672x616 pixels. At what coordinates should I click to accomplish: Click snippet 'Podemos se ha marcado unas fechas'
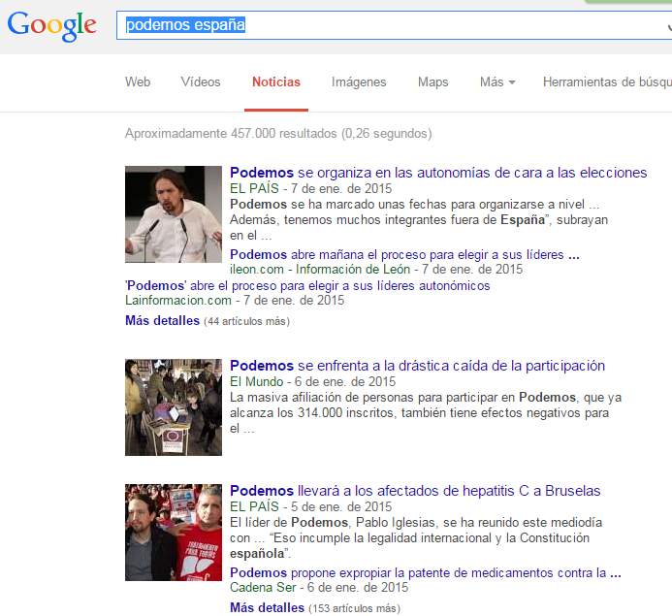419,220
